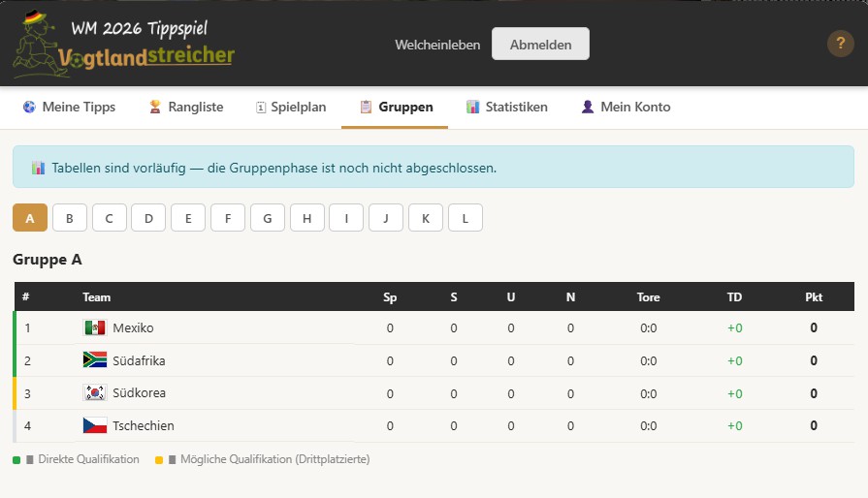Select group A button
Viewport: 868px width, 498px height.
(30, 218)
